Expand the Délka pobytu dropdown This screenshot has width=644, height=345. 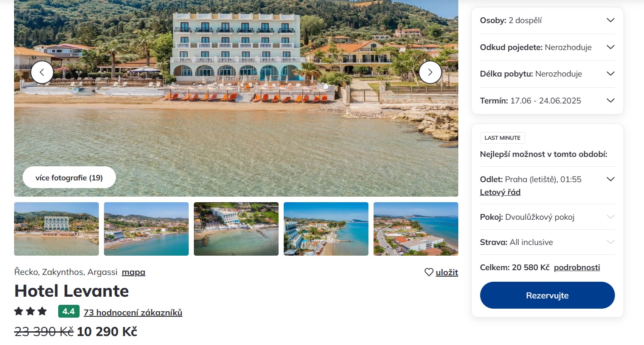[610, 74]
